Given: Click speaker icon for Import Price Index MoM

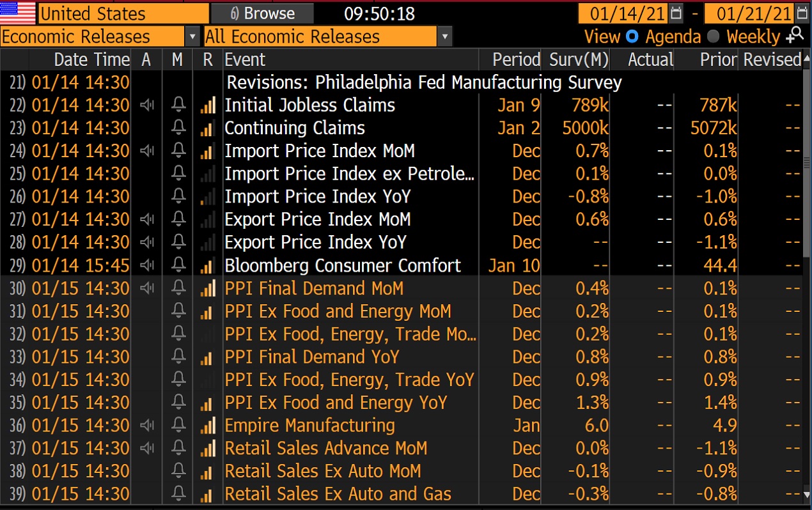Looking at the screenshot, I should tap(147, 151).
